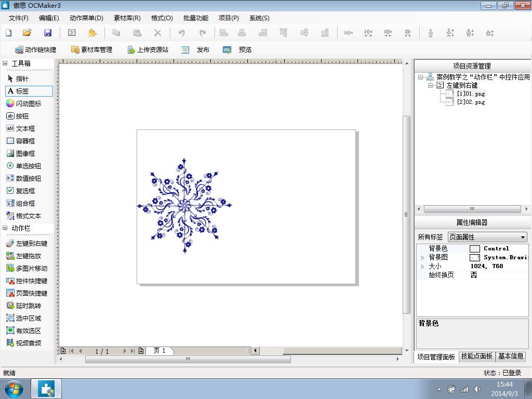
Task: Pick the 多图片移动 action tool
Action: point(26,269)
